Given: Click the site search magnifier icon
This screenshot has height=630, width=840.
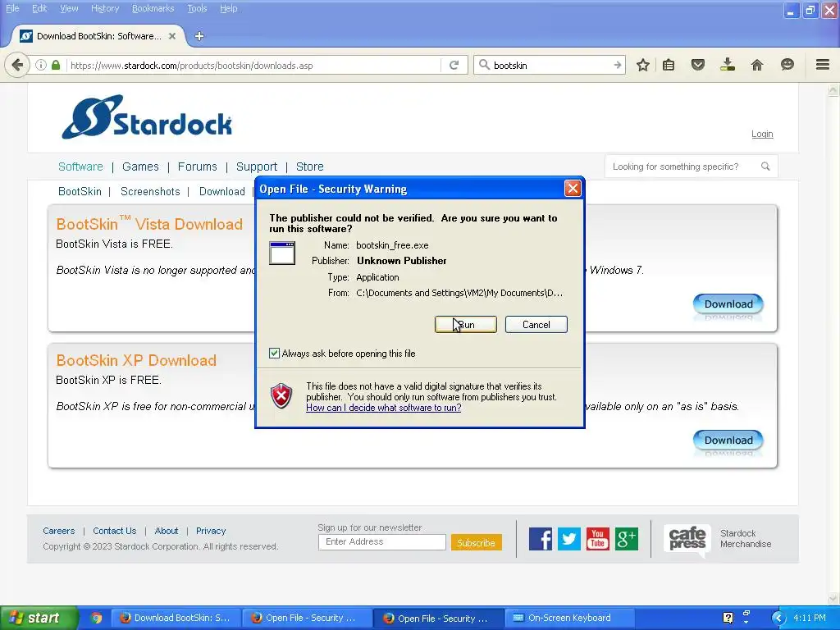Looking at the screenshot, I should pyautogui.click(x=765, y=167).
